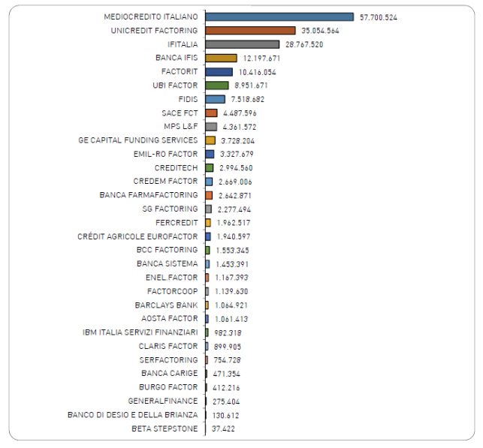Click the BANCA CARIGE label
Viewport: 483px width, 448px height.
[170, 373]
